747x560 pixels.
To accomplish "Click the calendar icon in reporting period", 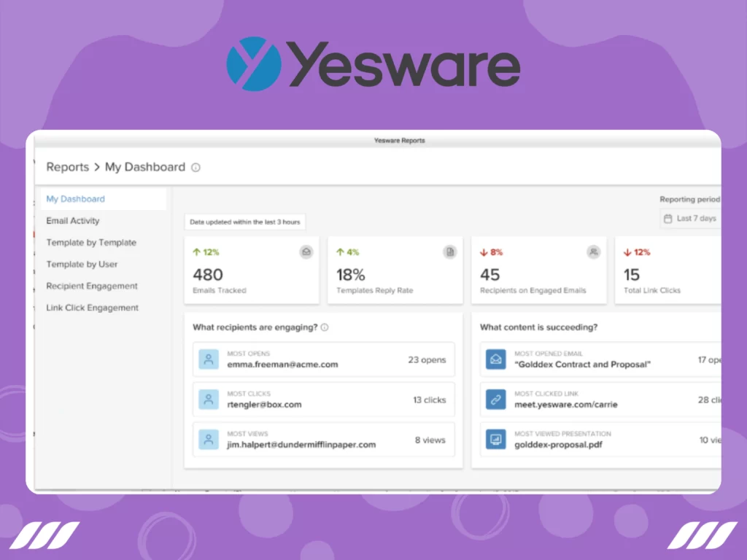I will [668, 219].
